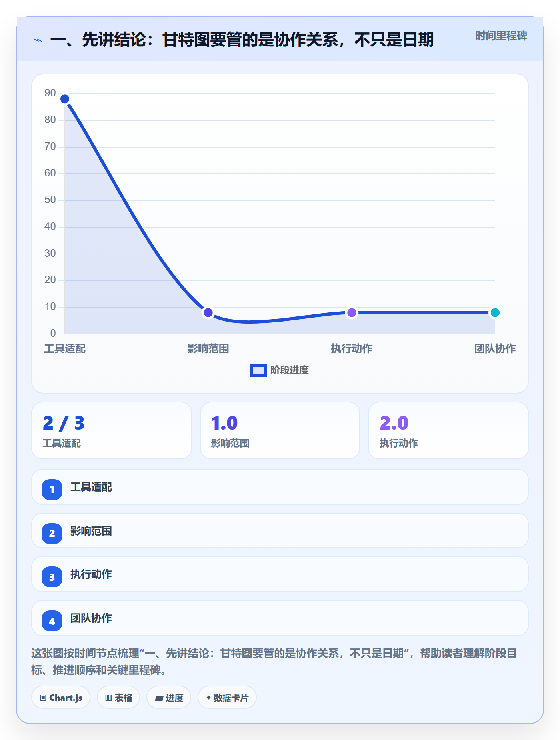This screenshot has height=740, width=560.
Task: Click the number 1 badge for 工具适配
Action: pos(52,489)
